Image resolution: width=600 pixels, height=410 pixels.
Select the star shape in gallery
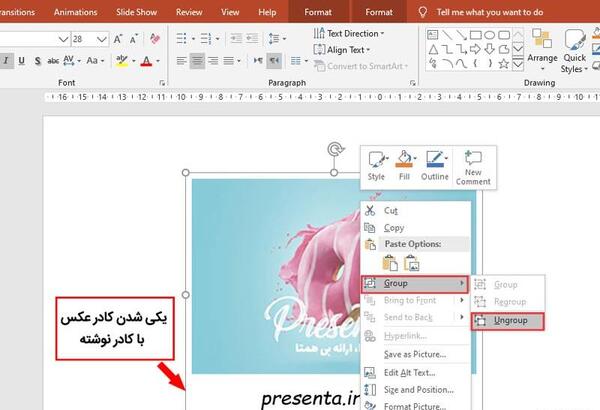pyautogui.click(x=504, y=64)
